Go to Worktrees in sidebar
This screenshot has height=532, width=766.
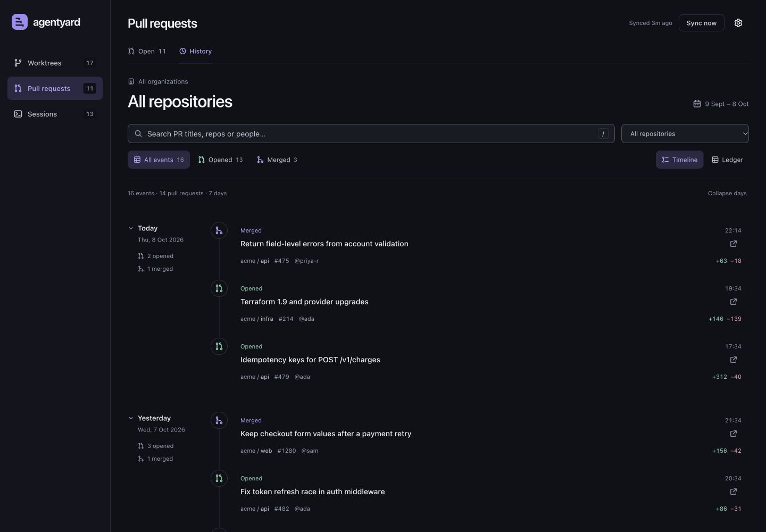pos(55,63)
